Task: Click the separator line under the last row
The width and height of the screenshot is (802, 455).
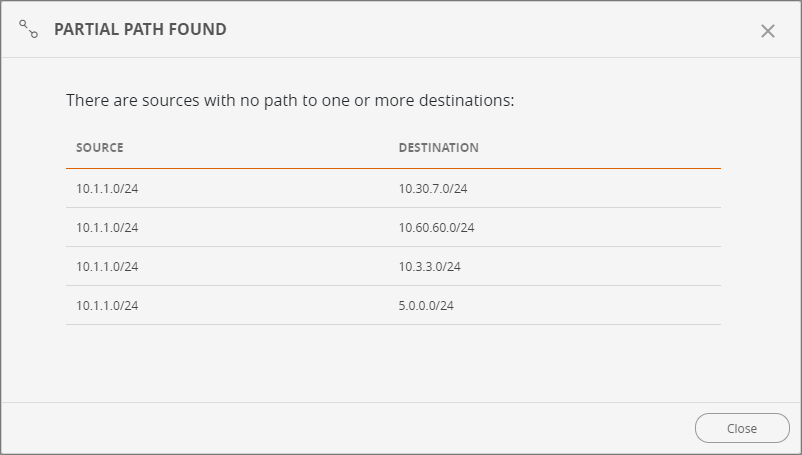Action: pos(393,324)
